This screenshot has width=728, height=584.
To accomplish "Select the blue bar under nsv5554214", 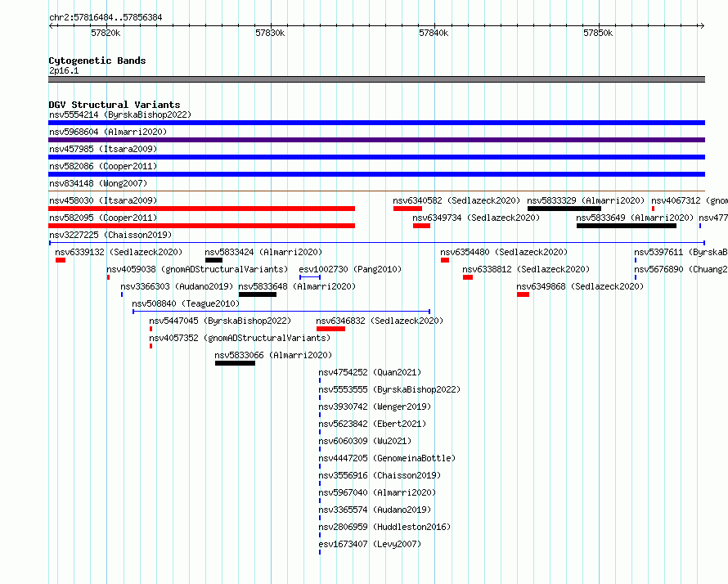I will click(376, 123).
